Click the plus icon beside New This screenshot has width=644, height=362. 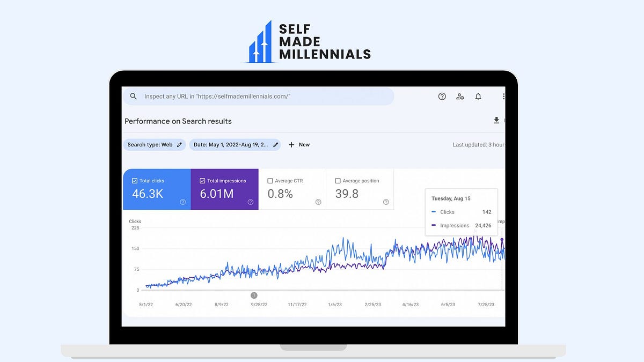[291, 145]
